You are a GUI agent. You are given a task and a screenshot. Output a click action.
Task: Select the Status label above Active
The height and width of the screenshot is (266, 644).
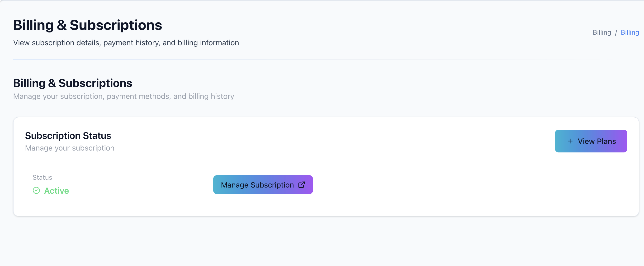click(x=42, y=177)
